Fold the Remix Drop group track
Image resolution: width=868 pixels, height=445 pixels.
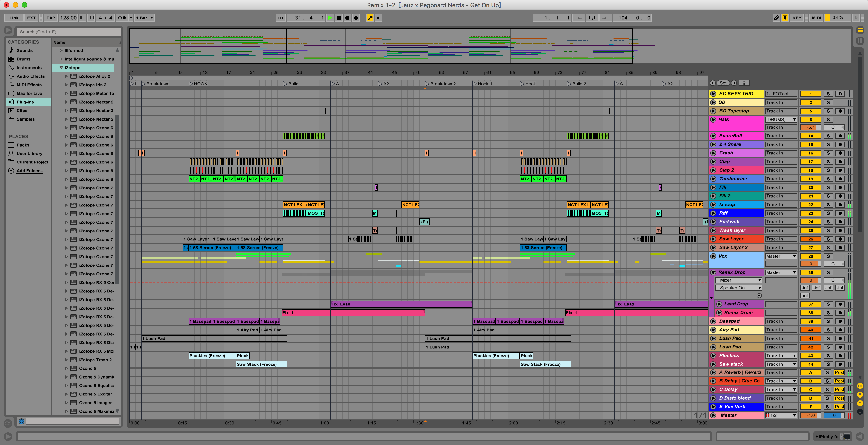pyautogui.click(x=713, y=272)
